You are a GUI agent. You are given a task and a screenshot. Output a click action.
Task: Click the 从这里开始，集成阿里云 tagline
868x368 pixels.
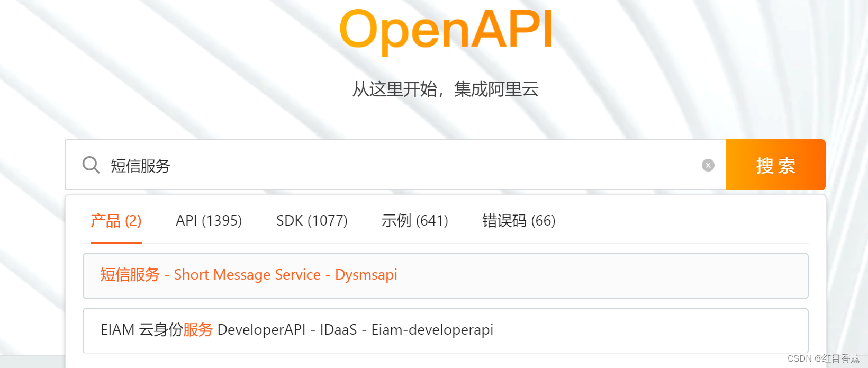(x=446, y=89)
